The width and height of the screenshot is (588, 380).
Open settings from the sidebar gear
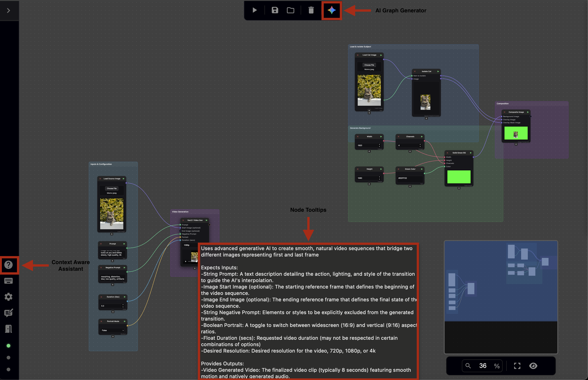point(9,297)
